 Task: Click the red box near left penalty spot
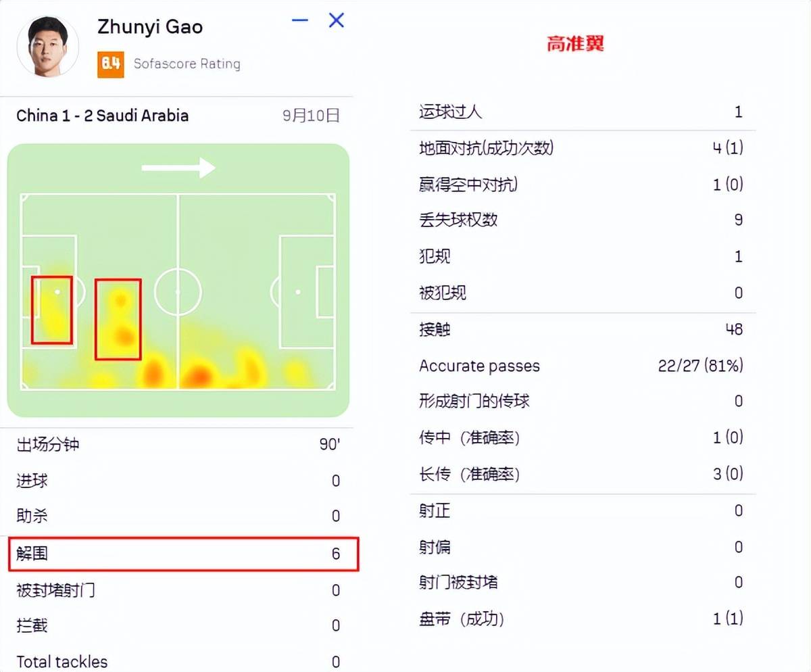coord(52,310)
